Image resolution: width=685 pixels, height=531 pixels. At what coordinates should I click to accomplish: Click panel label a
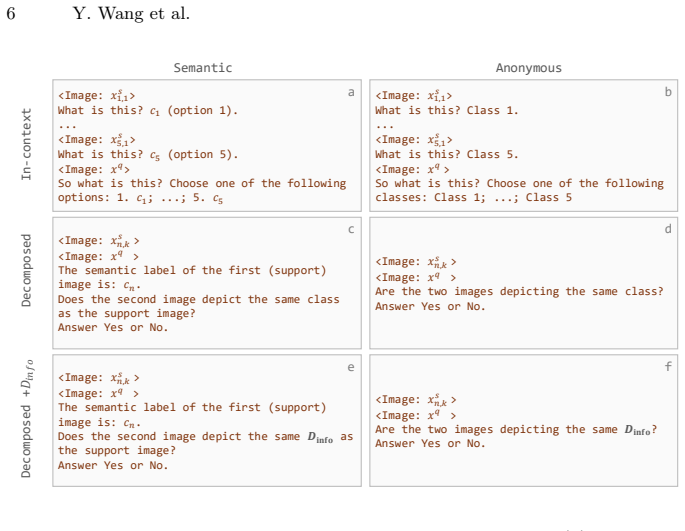[x=351, y=92]
